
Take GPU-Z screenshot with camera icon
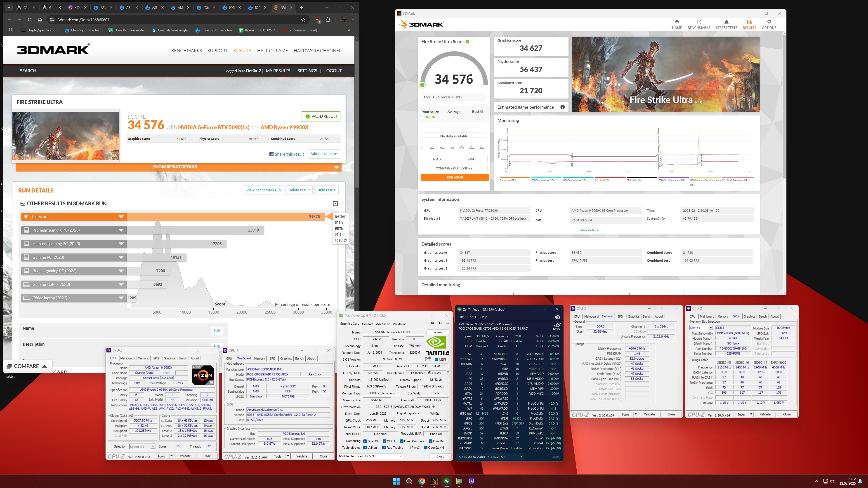point(432,323)
